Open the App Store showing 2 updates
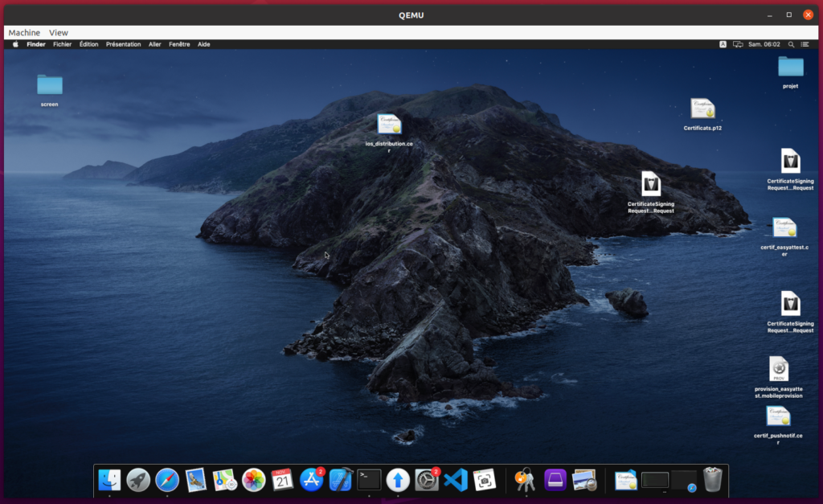This screenshot has width=823, height=504. click(x=311, y=480)
